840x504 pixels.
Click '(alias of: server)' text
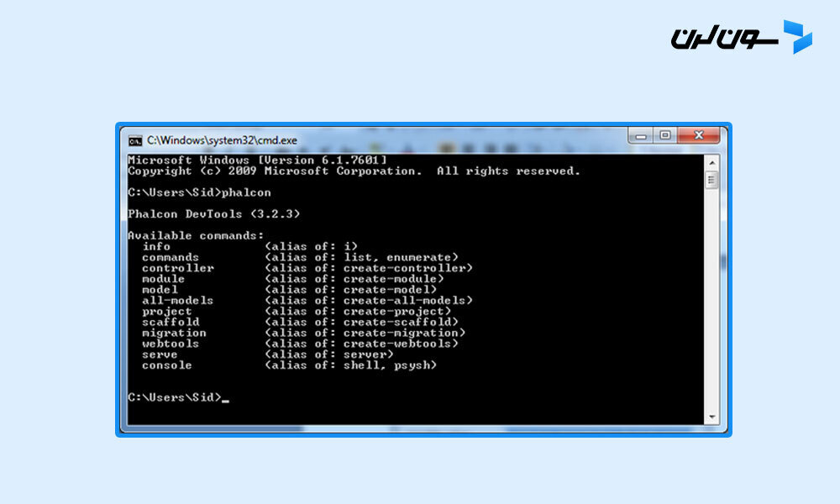tap(329, 354)
